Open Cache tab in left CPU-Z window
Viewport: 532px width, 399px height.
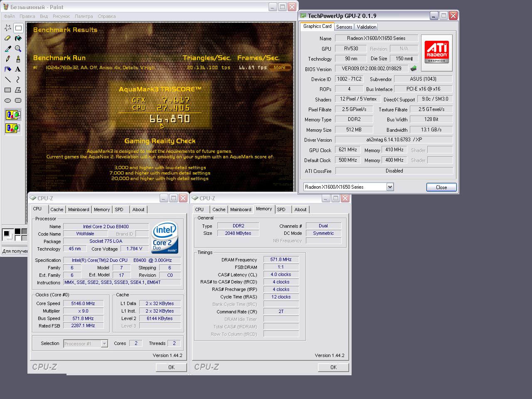coord(57,209)
